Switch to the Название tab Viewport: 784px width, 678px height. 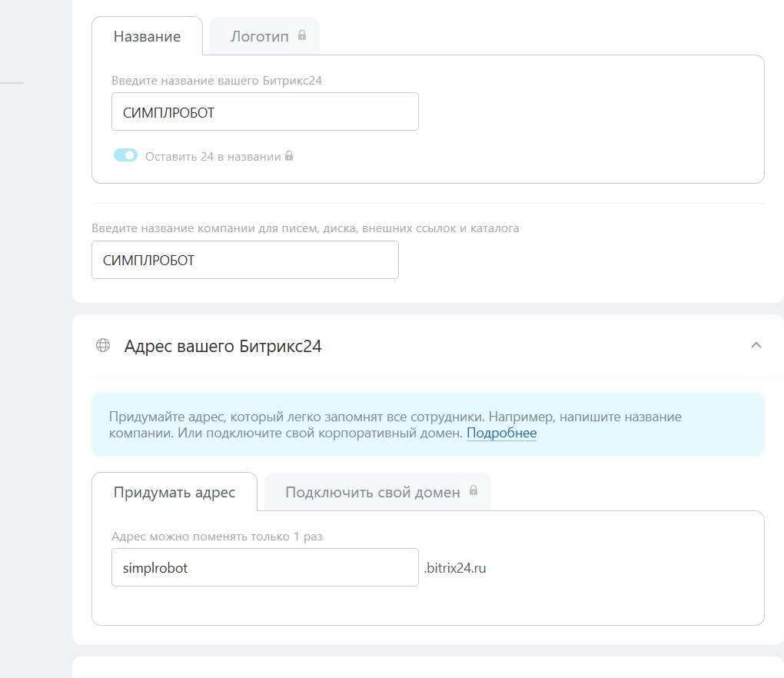pos(147,36)
